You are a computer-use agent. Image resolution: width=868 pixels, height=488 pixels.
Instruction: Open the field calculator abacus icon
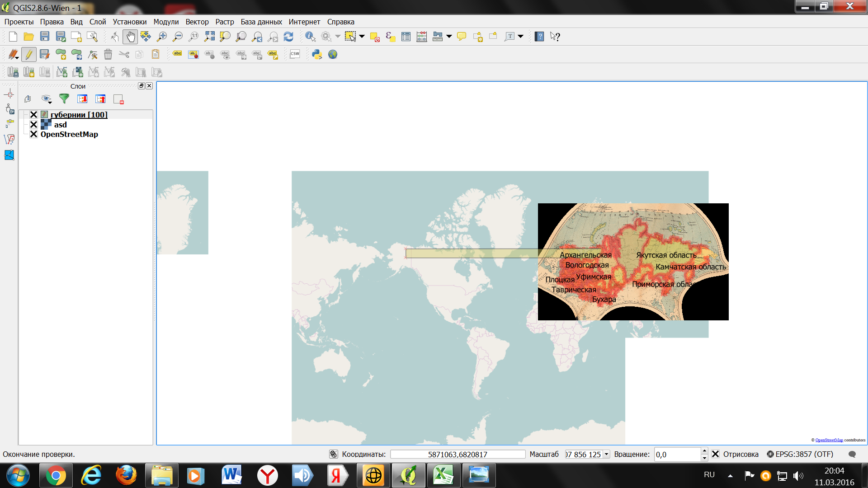pyautogui.click(x=422, y=37)
